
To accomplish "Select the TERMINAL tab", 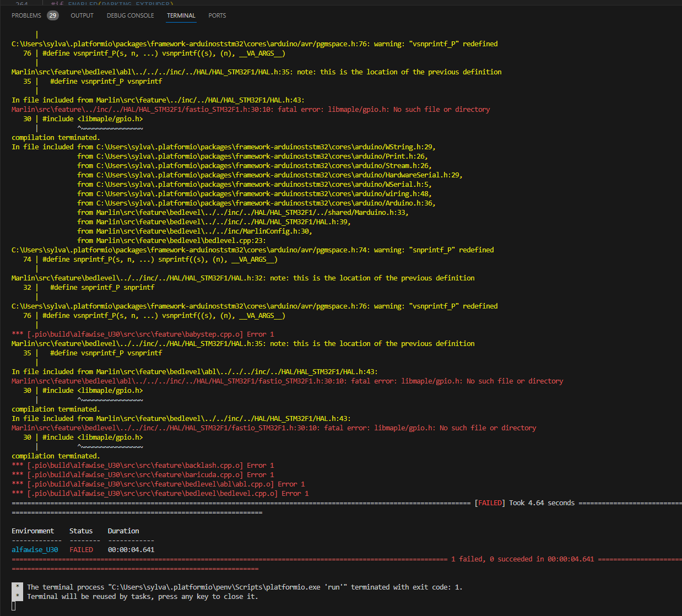I will [x=181, y=15].
